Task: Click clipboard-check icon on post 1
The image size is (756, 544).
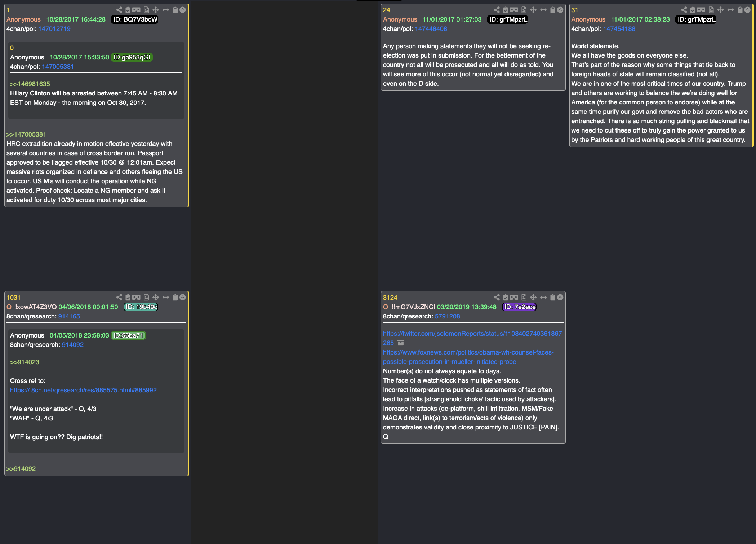Action: pos(128,10)
